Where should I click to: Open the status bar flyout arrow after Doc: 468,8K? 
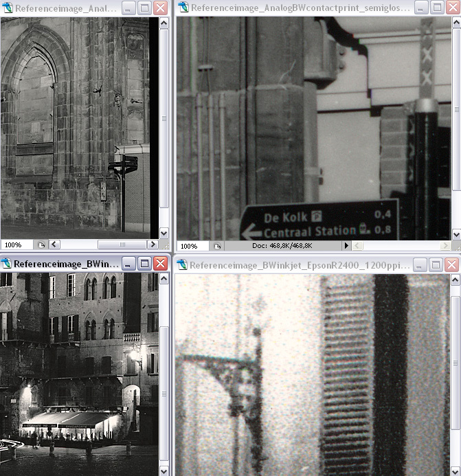pos(346,246)
